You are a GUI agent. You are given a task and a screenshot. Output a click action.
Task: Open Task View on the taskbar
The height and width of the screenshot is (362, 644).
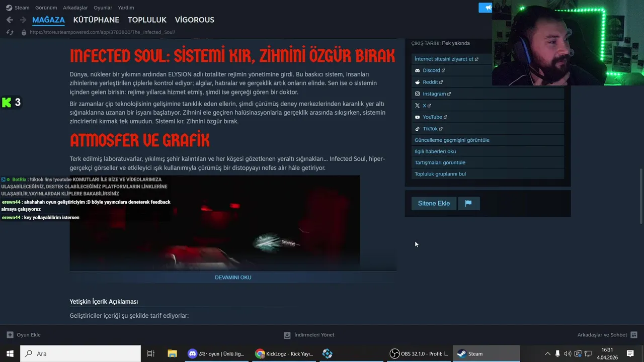pyautogui.click(x=150, y=353)
